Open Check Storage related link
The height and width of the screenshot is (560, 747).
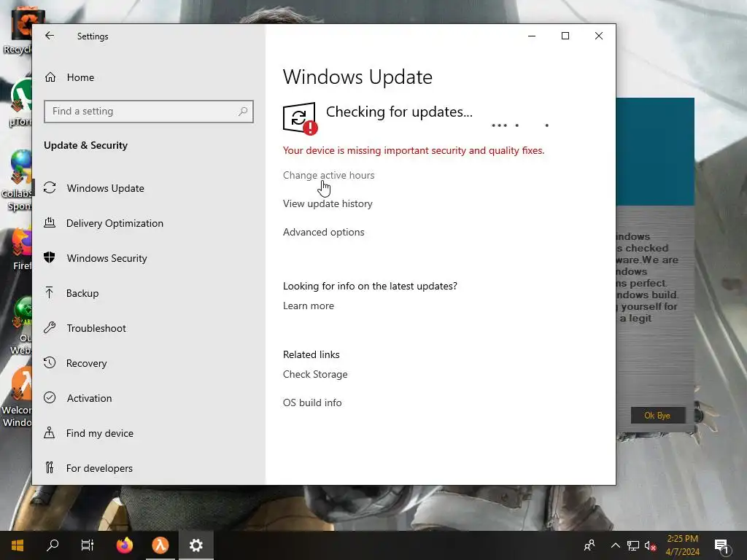[315, 374]
